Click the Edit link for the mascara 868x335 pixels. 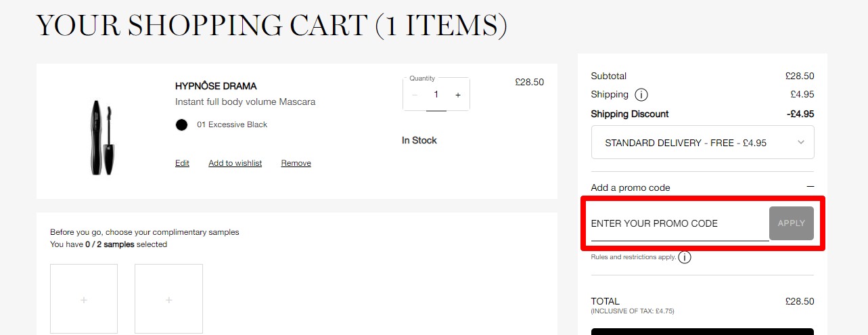click(182, 163)
